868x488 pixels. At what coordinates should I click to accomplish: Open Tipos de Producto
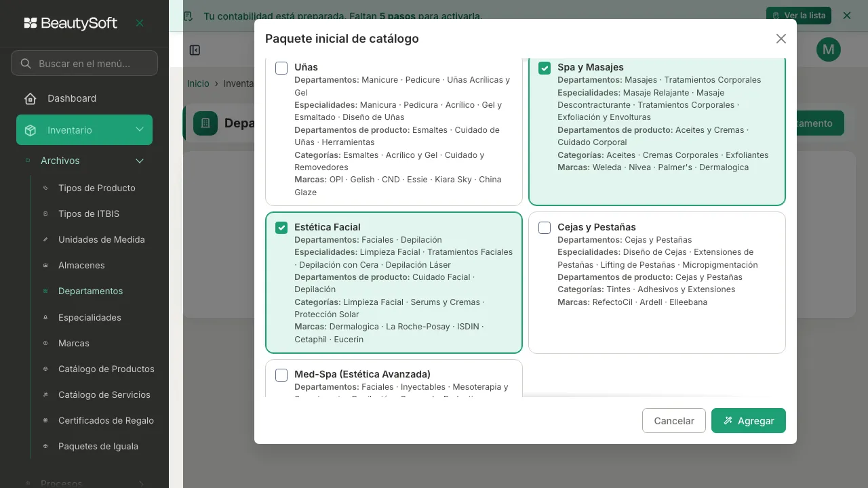(x=97, y=188)
